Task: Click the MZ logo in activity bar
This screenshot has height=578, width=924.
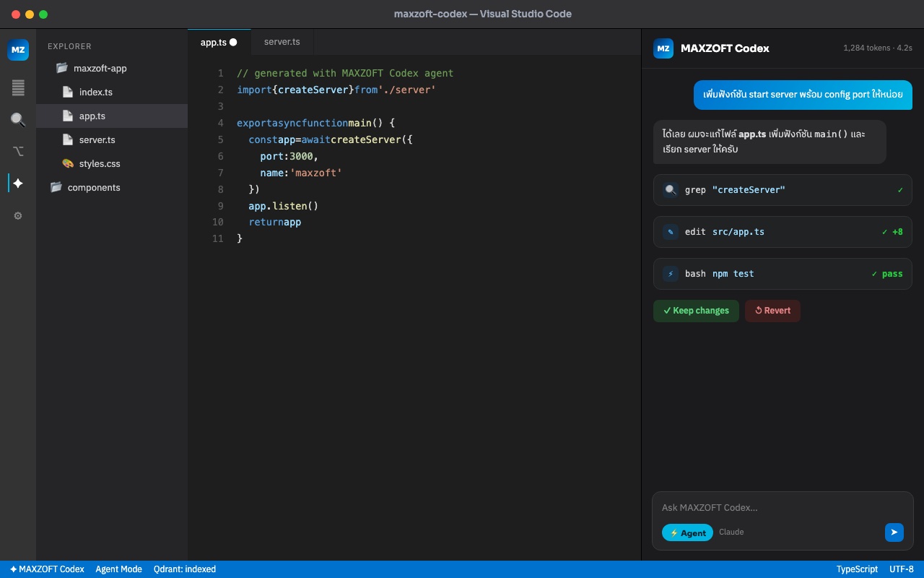Action: click(18, 50)
